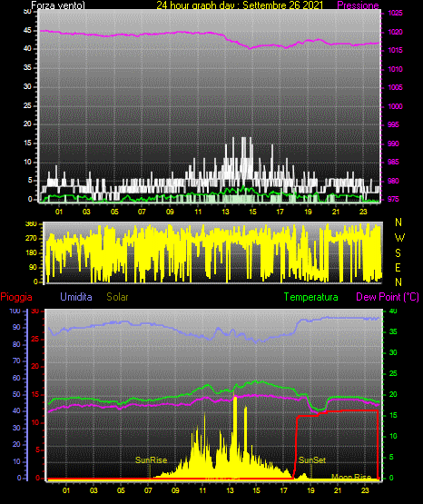Click the 'Solar' legend label
Image resolution: width=423 pixels, height=504 pixels.
[117, 297]
